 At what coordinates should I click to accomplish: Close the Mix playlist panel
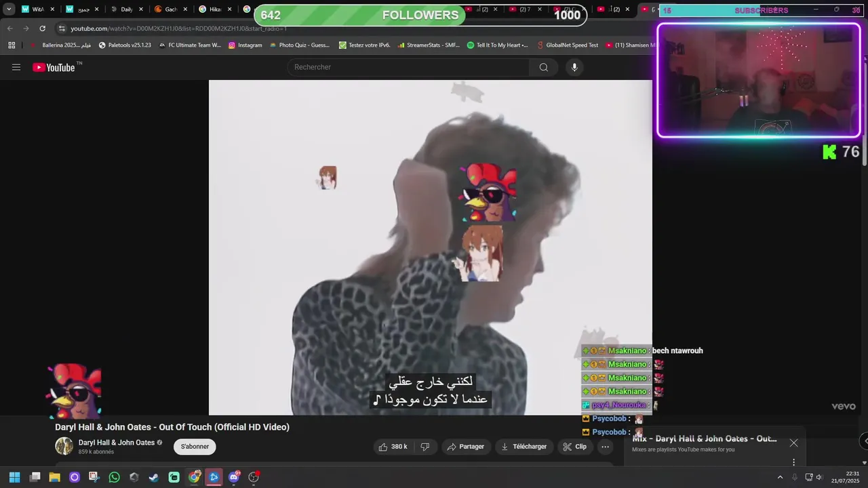793,443
